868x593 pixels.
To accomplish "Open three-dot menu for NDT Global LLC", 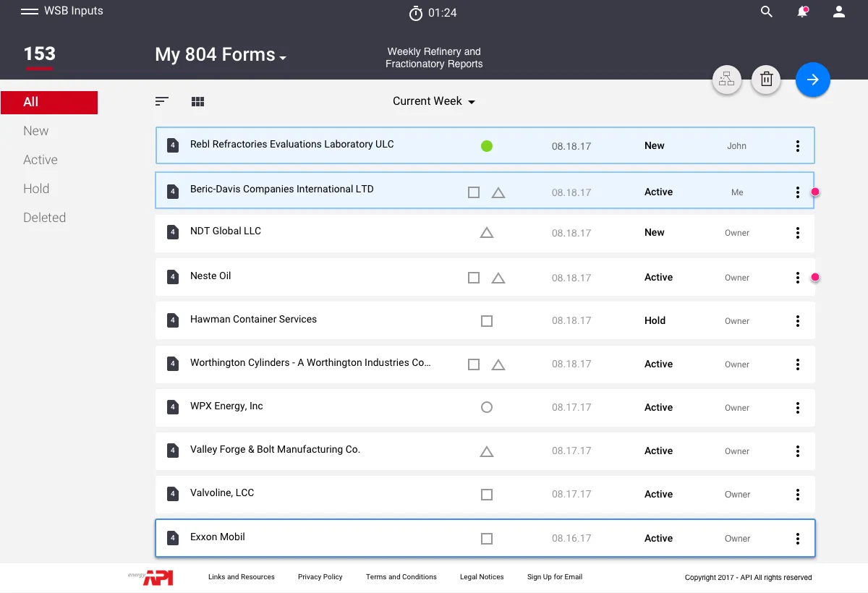I will [x=798, y=233].
